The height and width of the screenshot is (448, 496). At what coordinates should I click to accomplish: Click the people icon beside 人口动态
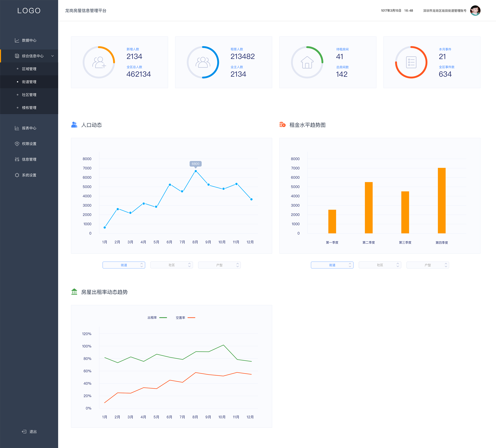(74, 125)
